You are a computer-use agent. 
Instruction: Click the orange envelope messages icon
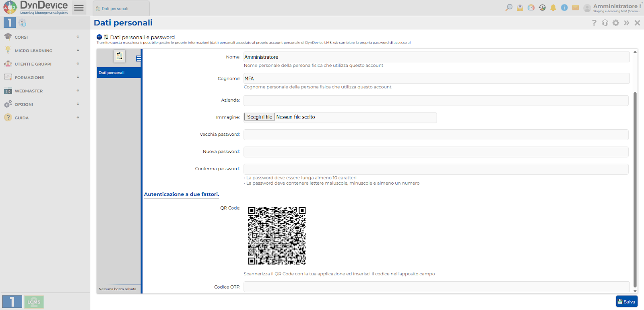[x=575, y=8]
